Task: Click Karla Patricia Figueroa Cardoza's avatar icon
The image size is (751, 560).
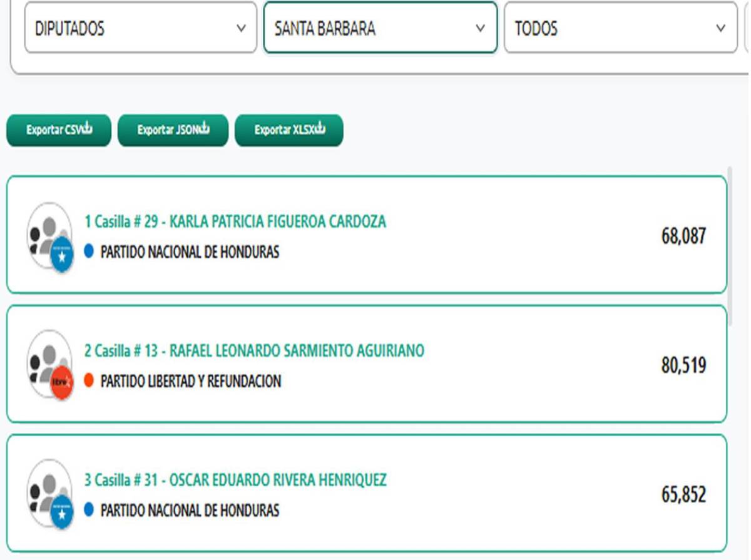Action: [48, 233]
